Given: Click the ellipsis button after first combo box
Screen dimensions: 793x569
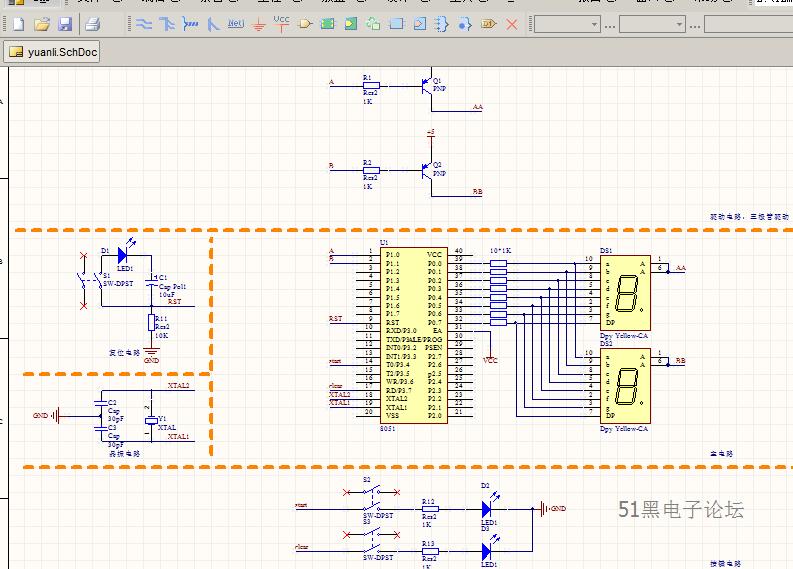Looking at the screenshot, I should (610, 24).
